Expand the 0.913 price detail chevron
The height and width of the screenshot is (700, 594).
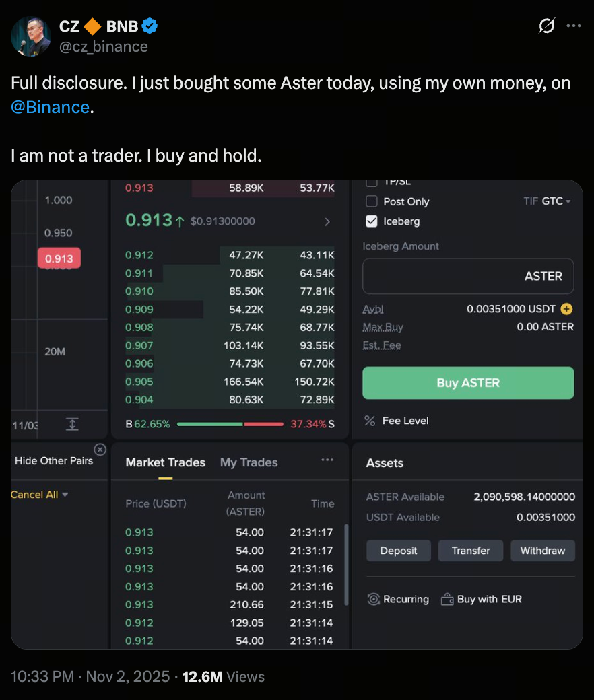coord(327,221)
